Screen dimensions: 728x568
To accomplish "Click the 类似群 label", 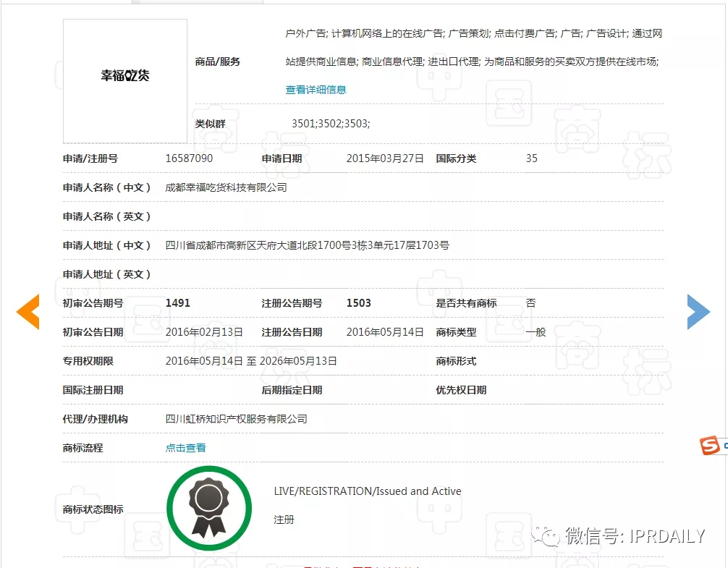I will pyautogui.click(x=210, y=124).
